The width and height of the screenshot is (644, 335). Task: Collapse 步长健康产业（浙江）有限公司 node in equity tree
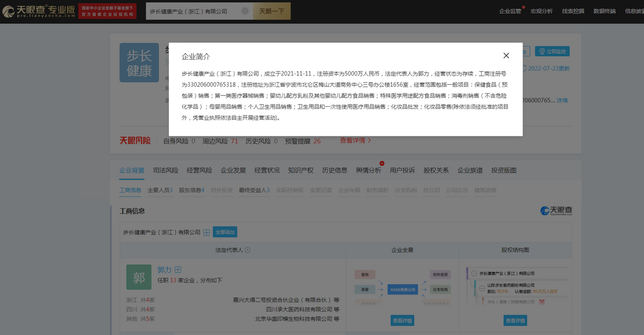click(474, 274)
